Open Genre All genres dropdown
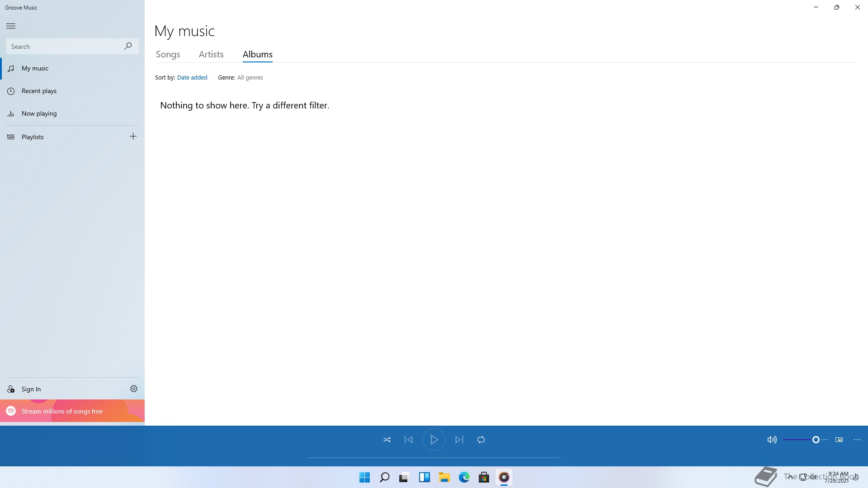868x488 pixels. click(x=250, y=78)
